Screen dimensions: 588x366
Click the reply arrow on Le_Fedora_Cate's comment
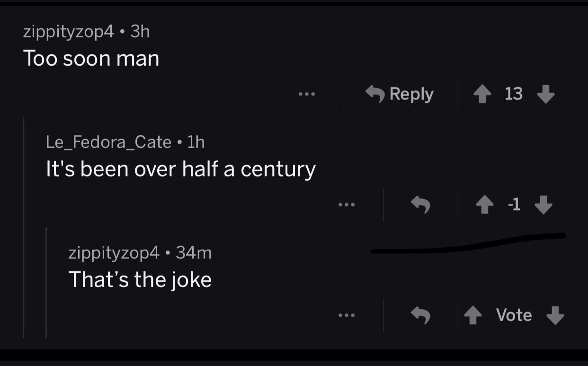[x=421, y=204]
